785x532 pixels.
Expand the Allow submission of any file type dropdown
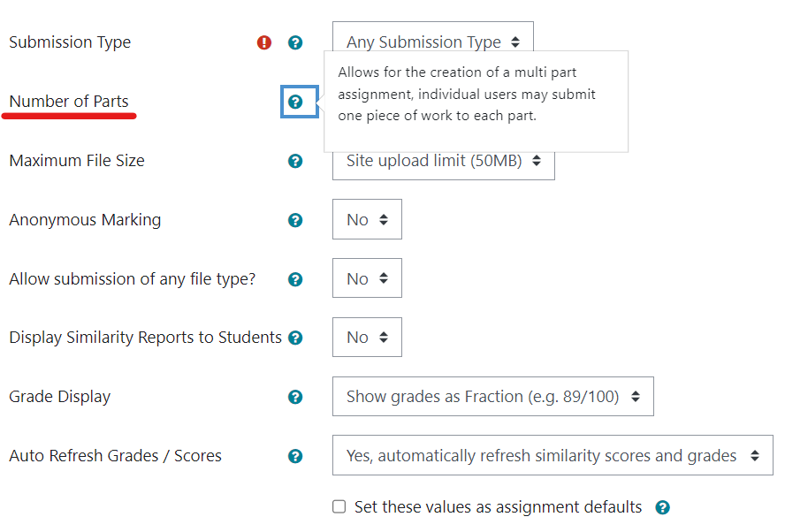[367, 278]
